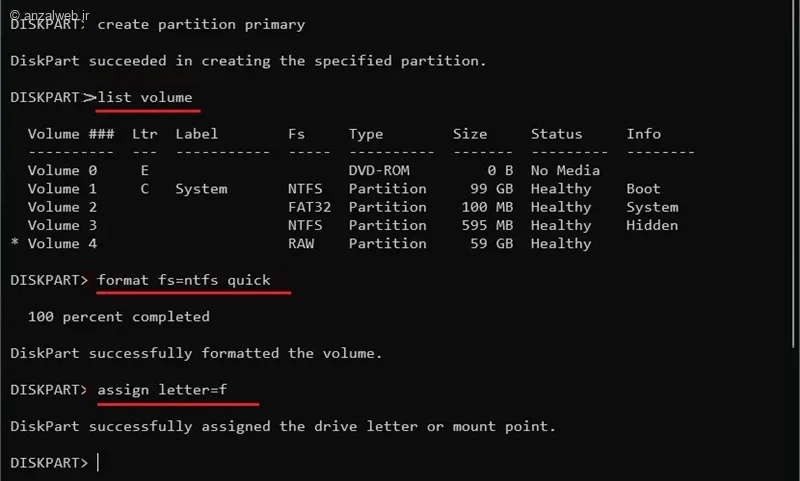Click the 'assign letter=f' command text
The width and height of the screenshot is (800, 481).
162,390
